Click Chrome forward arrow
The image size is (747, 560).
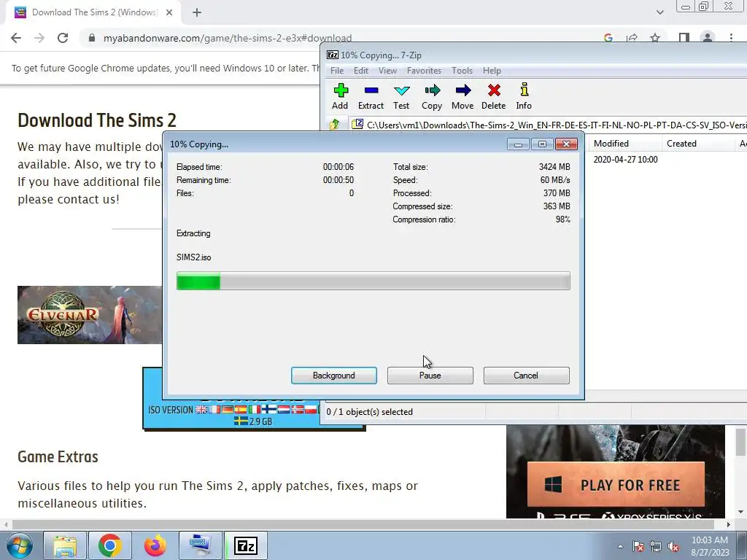39,38
